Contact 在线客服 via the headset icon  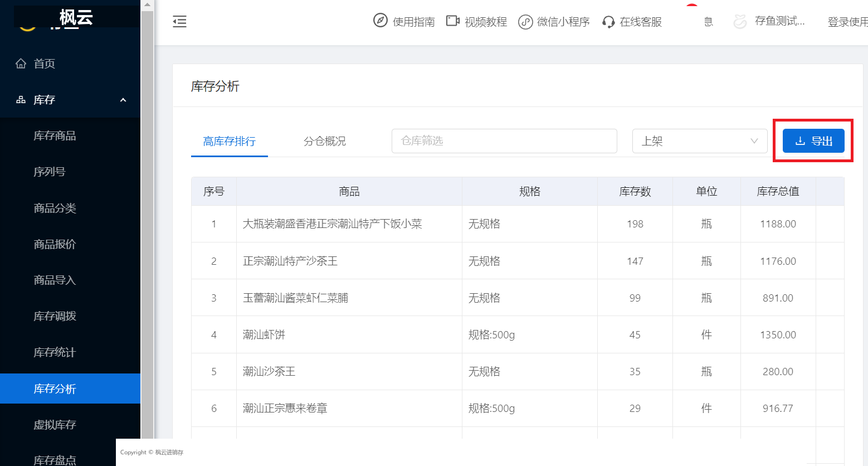coord(608,22)
